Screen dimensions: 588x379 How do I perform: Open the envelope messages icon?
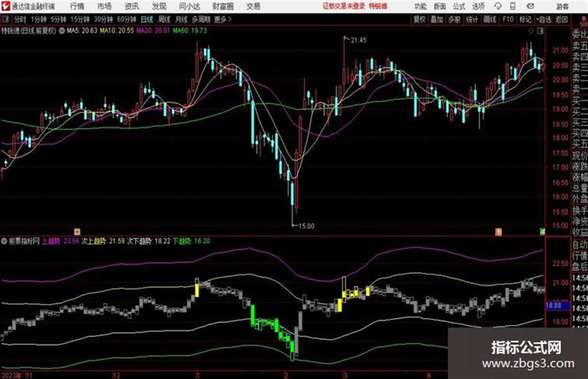coord(530,6)
